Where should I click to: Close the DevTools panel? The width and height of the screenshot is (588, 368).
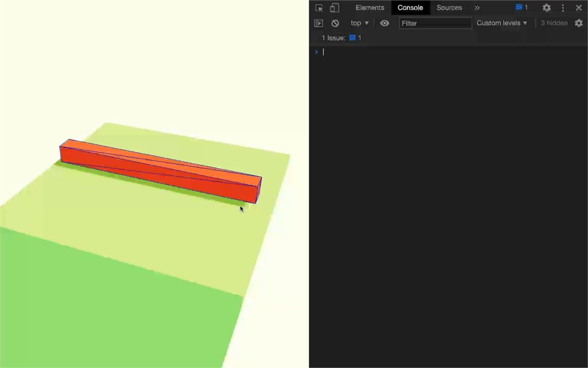[x=579, y=8]
